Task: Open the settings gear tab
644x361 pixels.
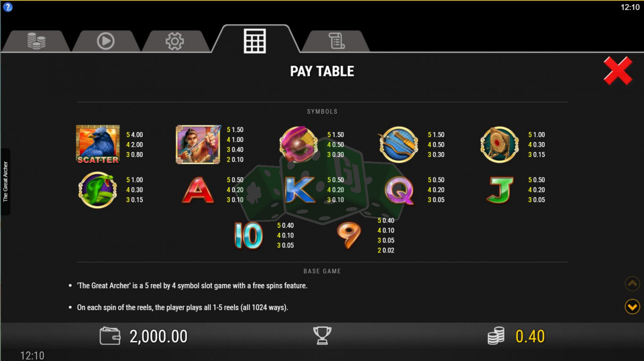Action: pos(175,41)
